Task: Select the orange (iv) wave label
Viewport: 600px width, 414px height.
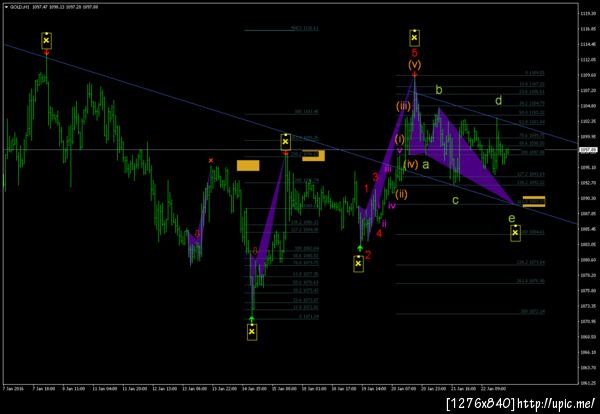Action: [x=411, y=165]
